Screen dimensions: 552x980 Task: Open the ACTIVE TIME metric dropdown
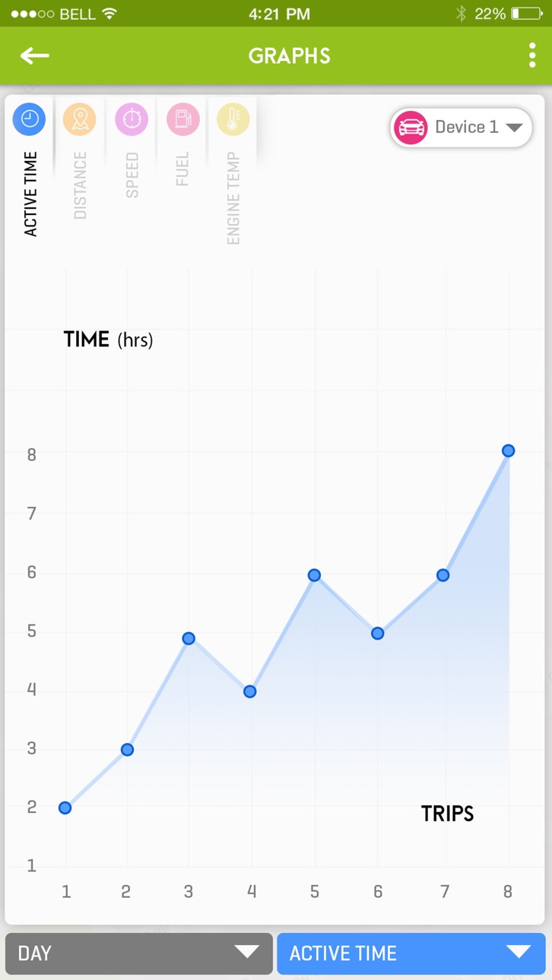point(411,953)
